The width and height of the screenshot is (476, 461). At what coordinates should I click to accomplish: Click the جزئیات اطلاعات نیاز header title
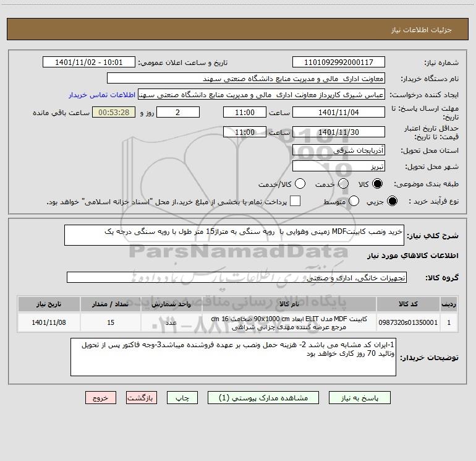coord(422,30)
